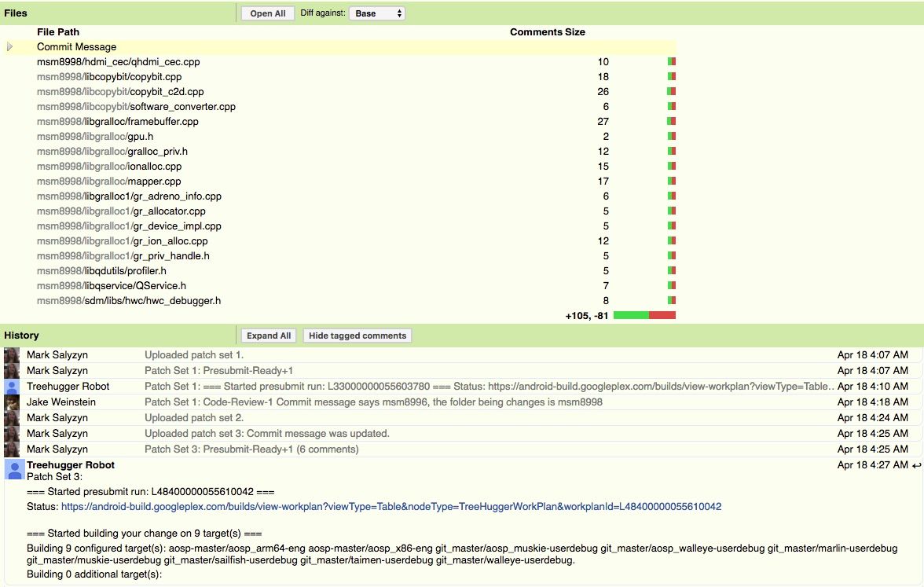This screenshot has width=924, height=587.
Task: Open file libgralloc/gpu.h
Action: pos(95,137)
